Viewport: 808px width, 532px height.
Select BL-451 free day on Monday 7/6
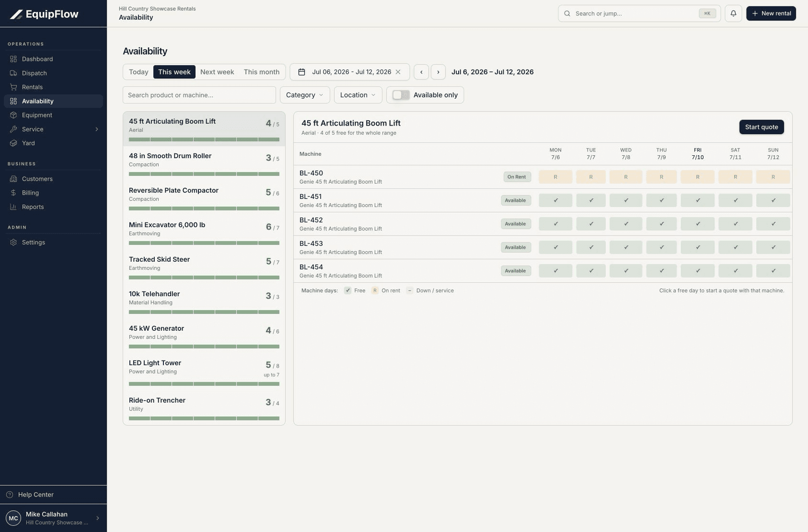click(x=555, y=200)
